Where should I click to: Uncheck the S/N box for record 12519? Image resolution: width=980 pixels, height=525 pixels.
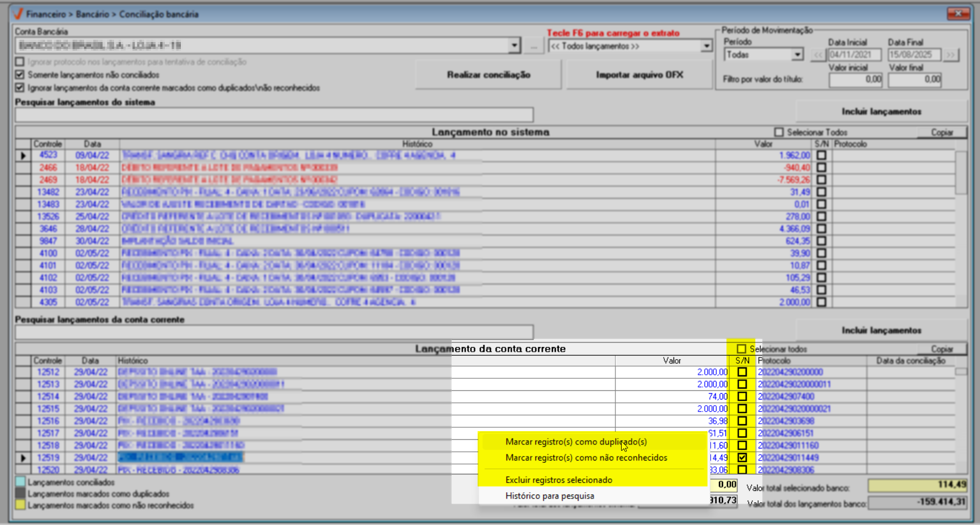coord(742,458)
